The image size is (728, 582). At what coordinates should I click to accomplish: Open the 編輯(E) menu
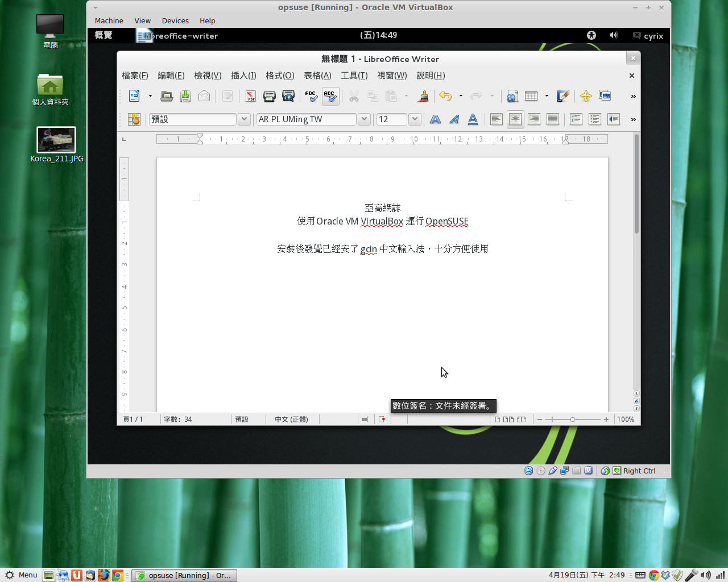[171, 76]
